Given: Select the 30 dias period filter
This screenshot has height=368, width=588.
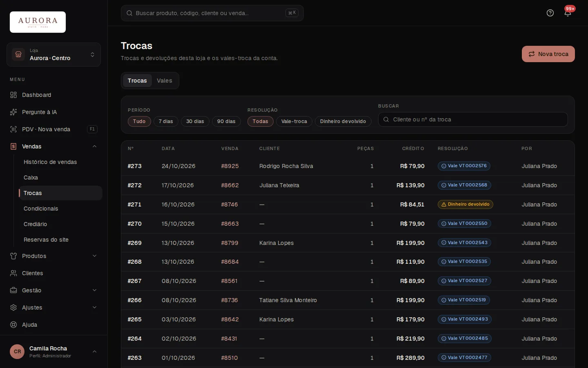Looking at the screenshot, I should [195, 121].
